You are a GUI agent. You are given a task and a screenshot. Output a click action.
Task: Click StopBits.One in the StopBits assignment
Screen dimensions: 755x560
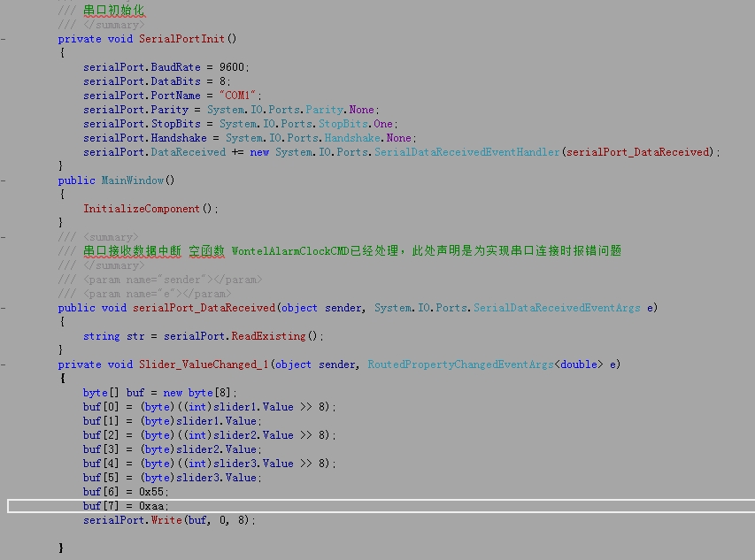coord(355,124)
